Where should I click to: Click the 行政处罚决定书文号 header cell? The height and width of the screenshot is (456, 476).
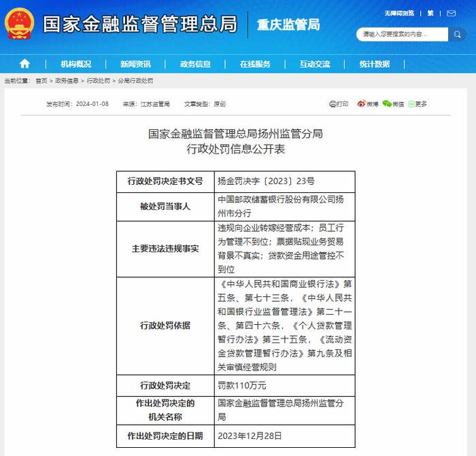point(165,181)
